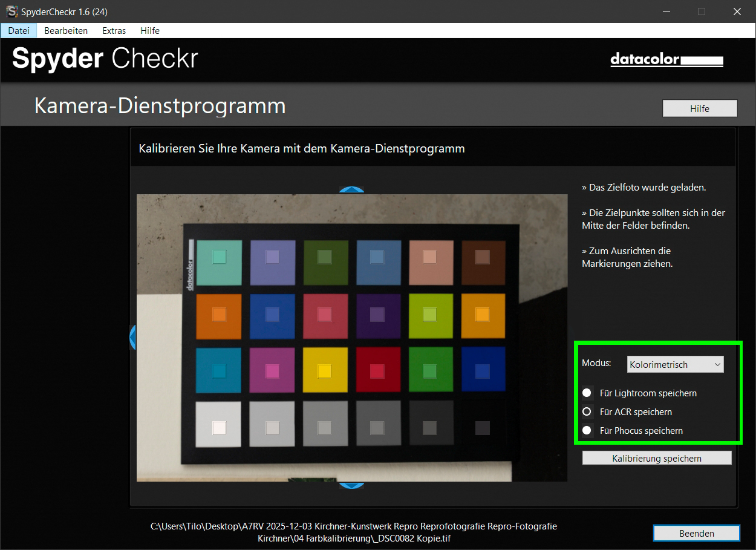Grab the blue handle above the photo

pyautogui.click(x=351, y=190)
